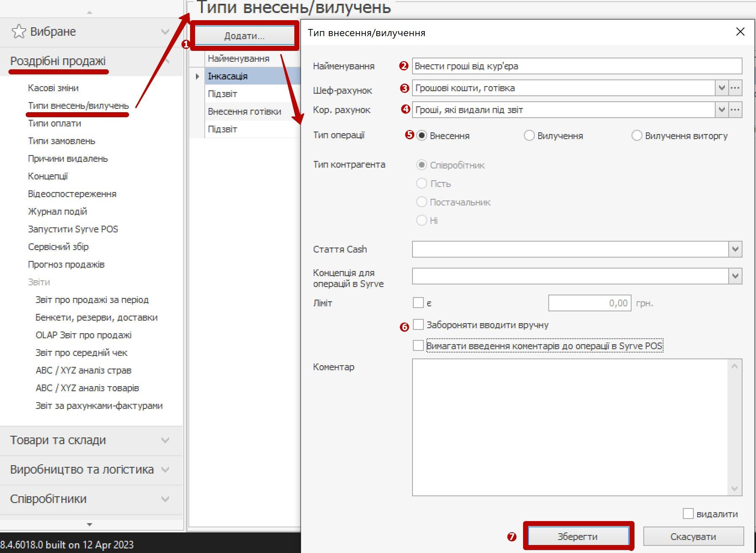Viewport: 756px width, 553px height.
Task: Expand the Стаття Cash dropdown
Action: (x=735, y=249)
